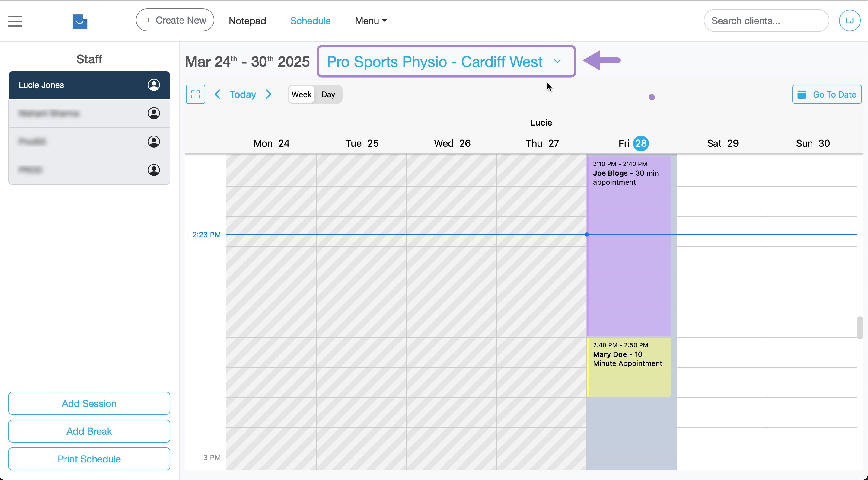
Task: Open the Schedule tab
Action: click(x=310, y=21)
